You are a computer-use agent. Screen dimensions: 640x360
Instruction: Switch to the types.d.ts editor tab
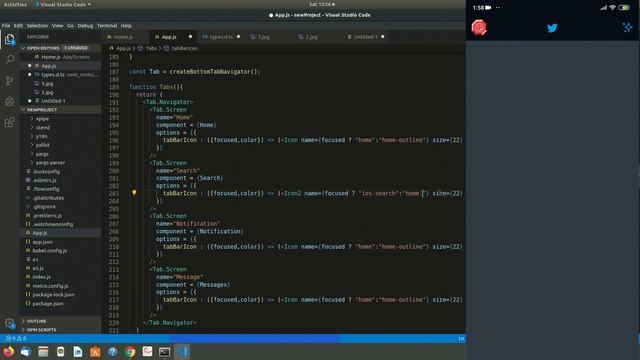221,37
